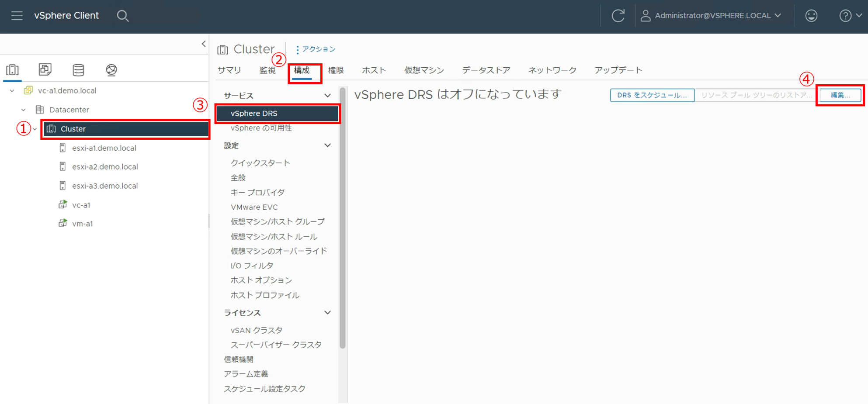This screenshot has width=868, height=404.
Task: Collapse the vc-a1.demo.local tree node
Action: pos(12,90)
